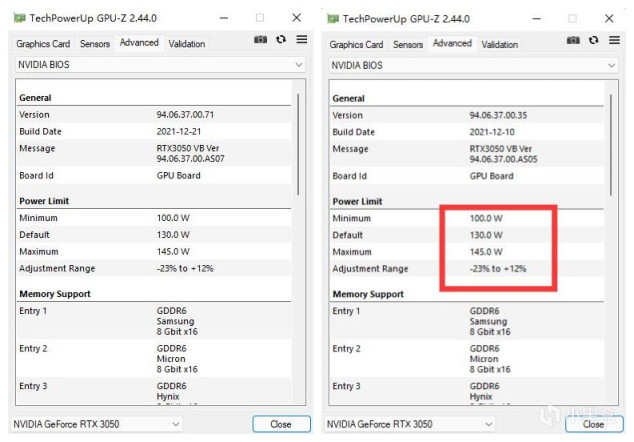The height and width of the screenshot is (442, 634).
Task: Take screenshot via camera icon in right window
Action: [x=573, y=40]
